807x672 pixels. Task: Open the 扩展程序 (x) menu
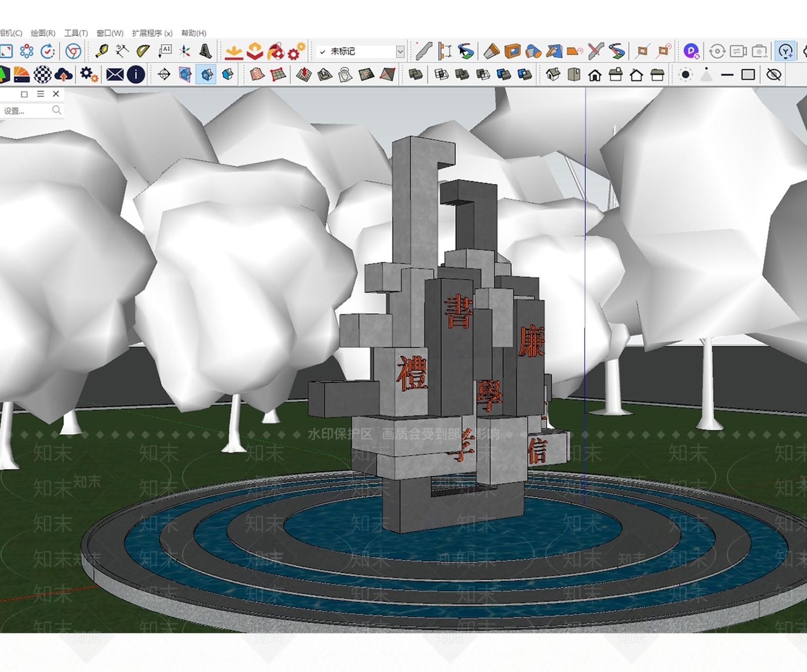click(x=152, y=33)
